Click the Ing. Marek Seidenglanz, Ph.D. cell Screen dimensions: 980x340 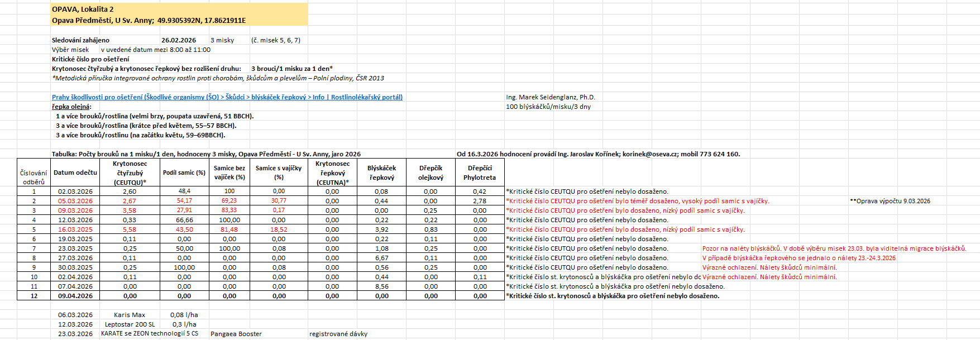click(551, 97)
